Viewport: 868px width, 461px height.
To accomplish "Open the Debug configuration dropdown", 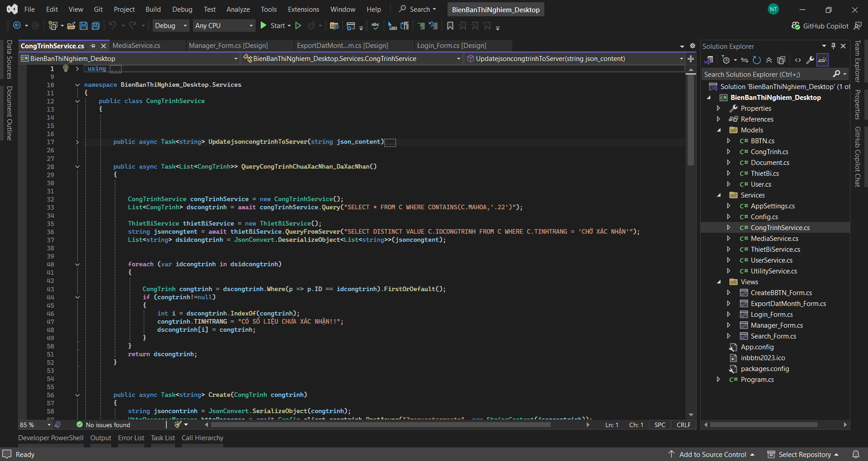I will click(x=171, y=26).
